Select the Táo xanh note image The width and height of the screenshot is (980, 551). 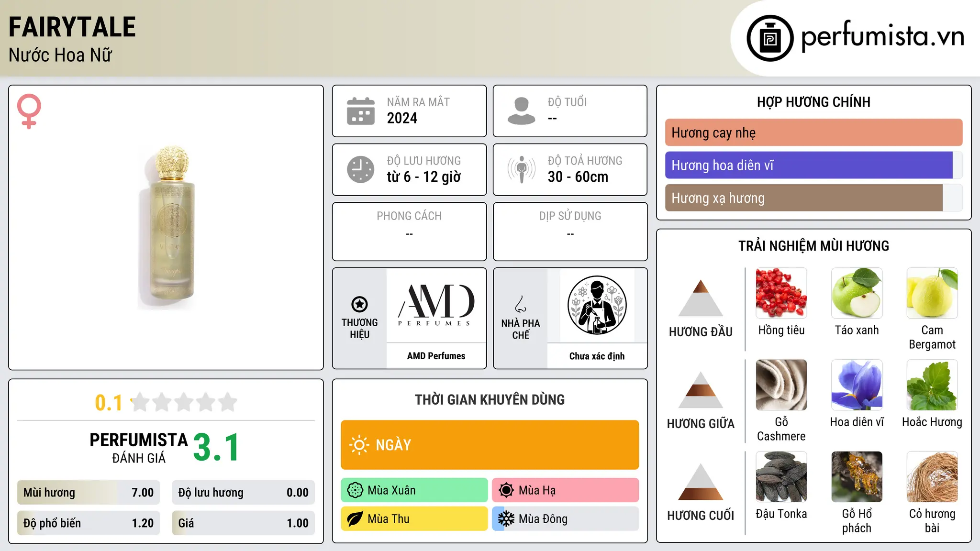tap(857, 293)
